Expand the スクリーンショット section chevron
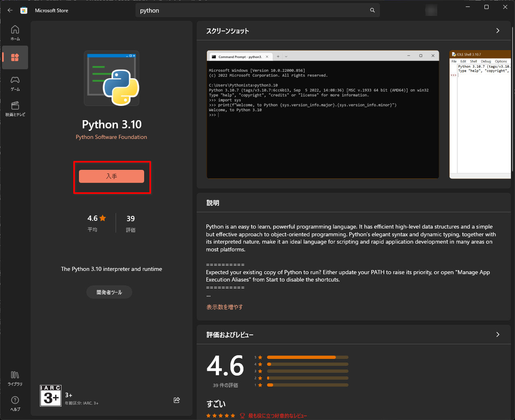 click(x=497, y=31)
